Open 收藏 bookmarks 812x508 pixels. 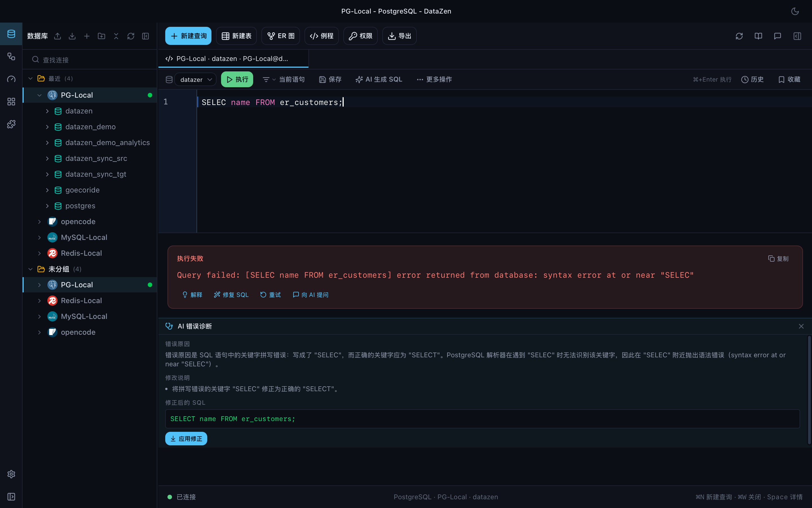789,79
